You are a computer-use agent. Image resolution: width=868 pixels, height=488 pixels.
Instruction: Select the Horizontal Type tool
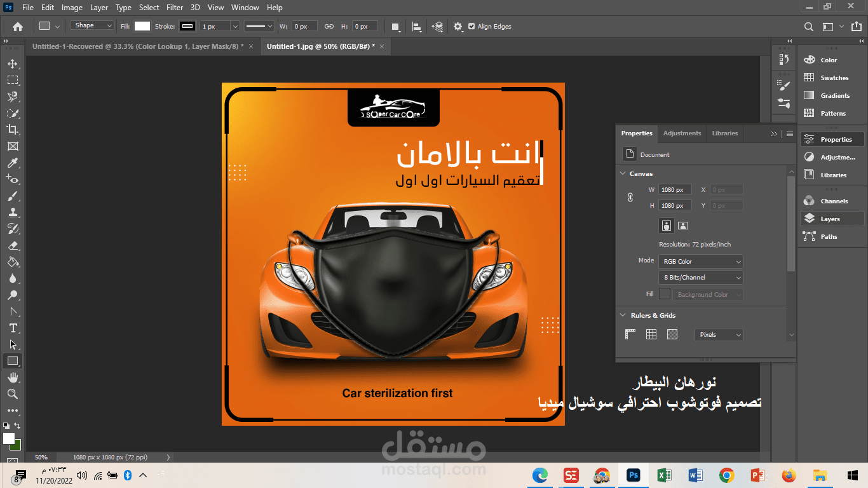[x=12, y=328]
